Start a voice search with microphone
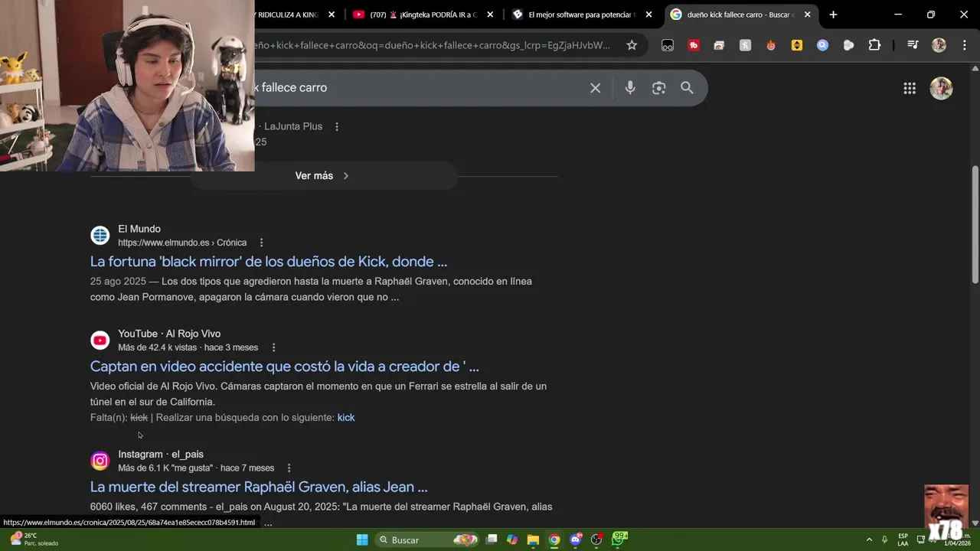Screen dimensions: 980x551 click(x=630, y=88)
